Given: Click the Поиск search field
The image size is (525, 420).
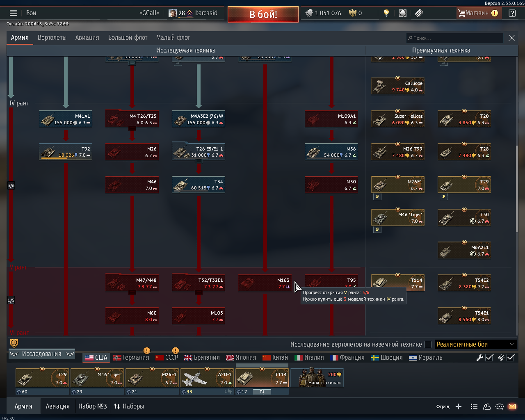Looking at the screenshot, I should click(x=454, y=38).
